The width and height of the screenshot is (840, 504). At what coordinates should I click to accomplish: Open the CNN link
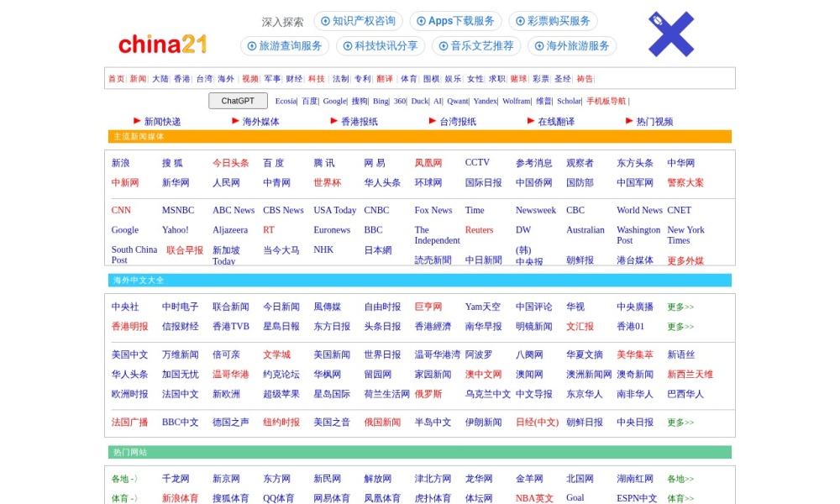tap(120, 210)
